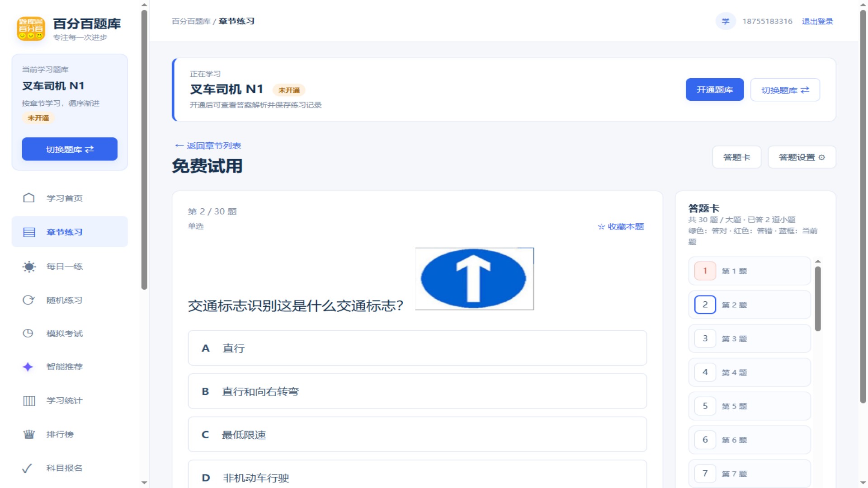This screenshot has width=868, height=488.
Task: Open 学习统计 columns icon
Action: click(29, 401)
